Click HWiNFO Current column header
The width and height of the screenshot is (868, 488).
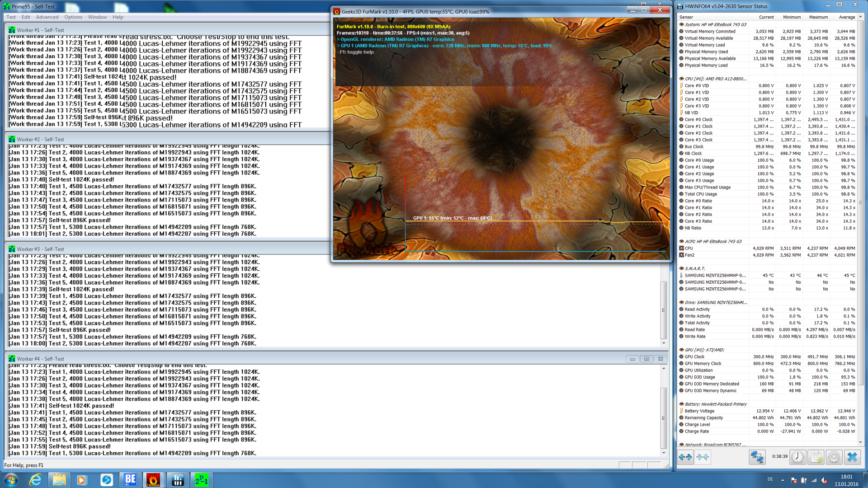[x=762, y=17]
